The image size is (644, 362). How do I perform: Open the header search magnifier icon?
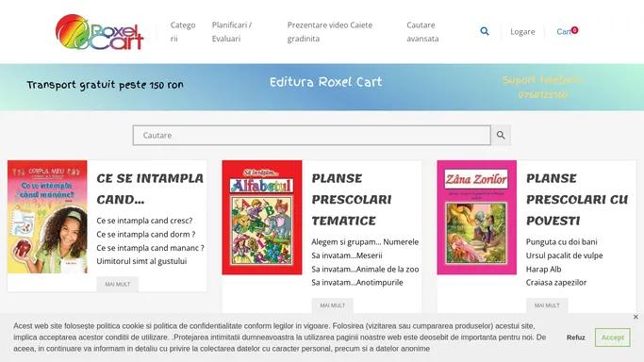click(x=485, y=31)
